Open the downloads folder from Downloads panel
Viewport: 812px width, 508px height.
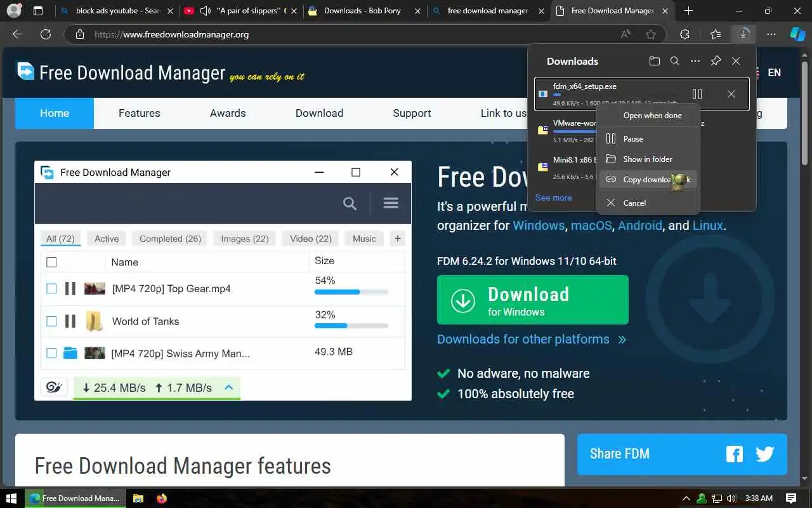tap(654, 61)
